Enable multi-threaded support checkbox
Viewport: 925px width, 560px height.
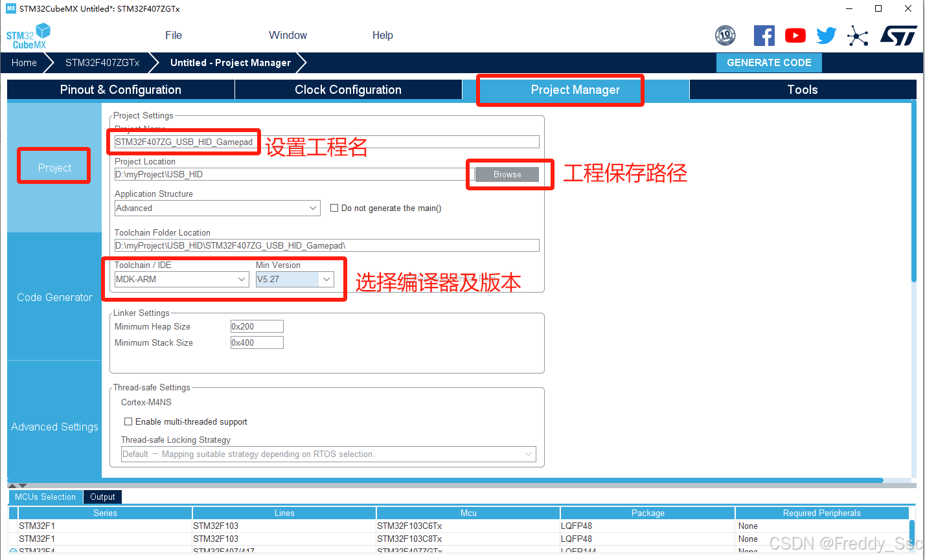pos(128,421)
